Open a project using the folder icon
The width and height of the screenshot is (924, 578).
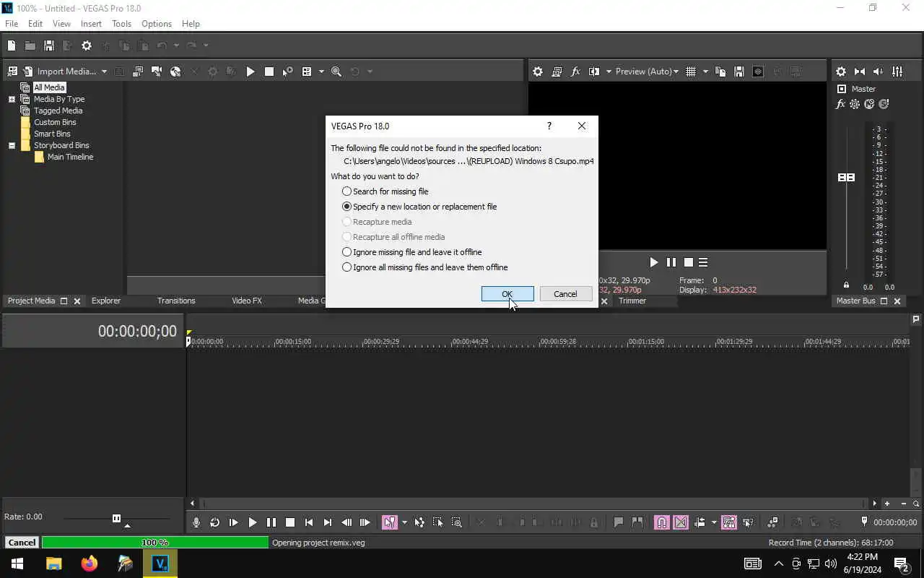30,46
